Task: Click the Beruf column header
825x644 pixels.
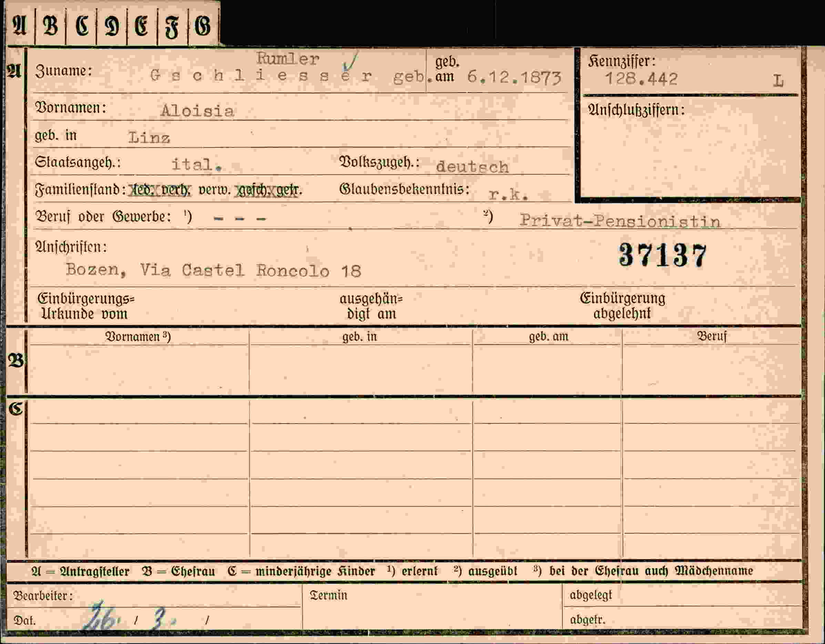Action: tap(712, 336)
